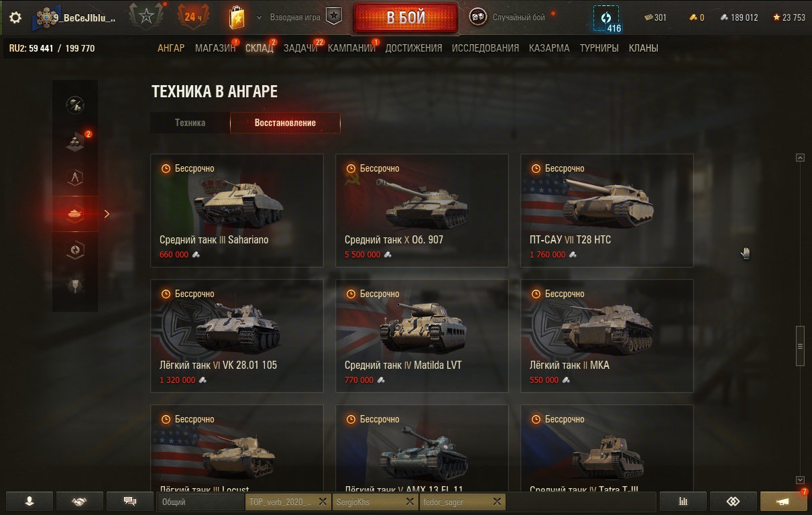Open the statistics bar chart icon
Viewport: 812px width, 515px height.
(683, 501)
